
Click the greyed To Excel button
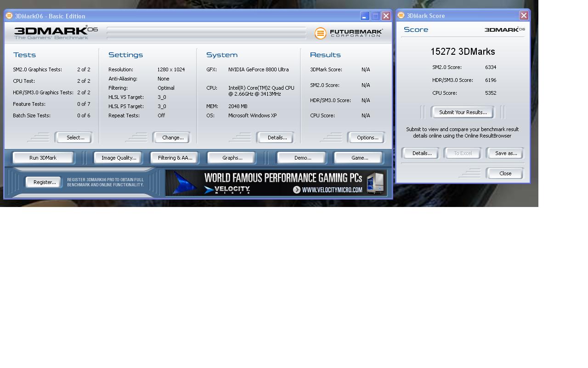click(x=463, y=153)
